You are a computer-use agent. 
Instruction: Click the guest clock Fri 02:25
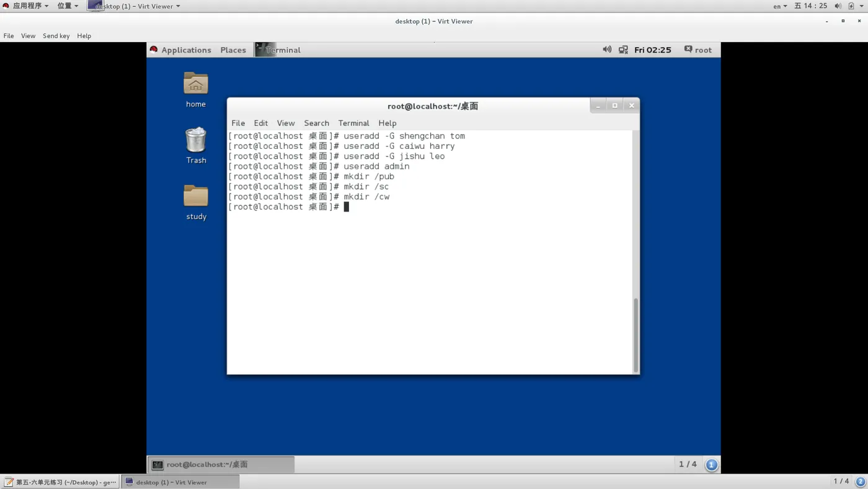652,50
